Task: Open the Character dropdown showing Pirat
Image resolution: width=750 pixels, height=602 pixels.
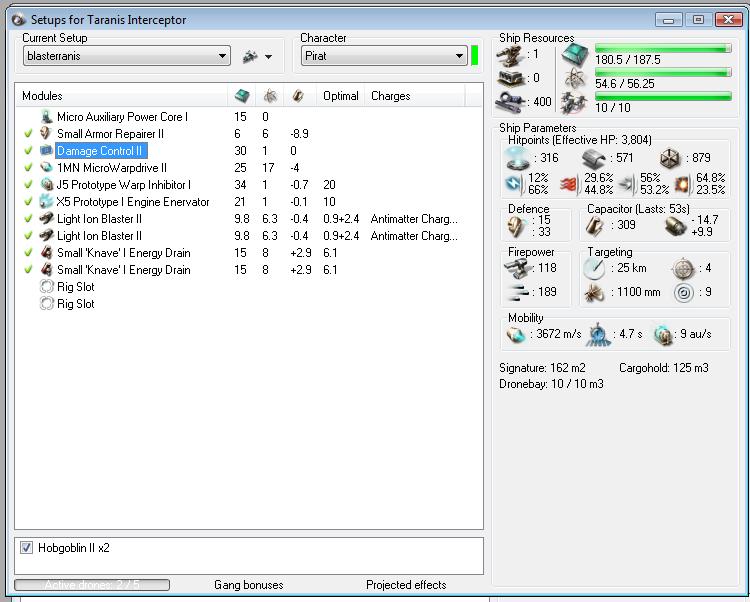Action: [384, 56]
